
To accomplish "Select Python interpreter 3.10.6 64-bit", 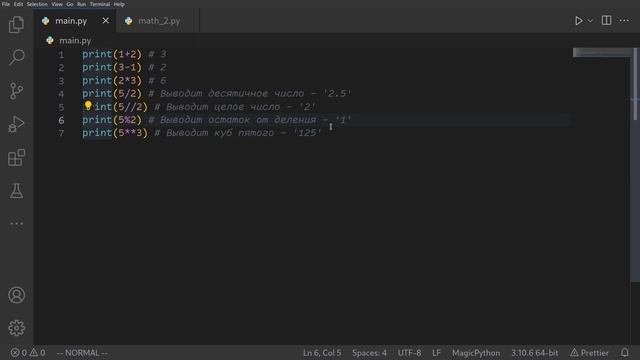I will tap(535, 353).
